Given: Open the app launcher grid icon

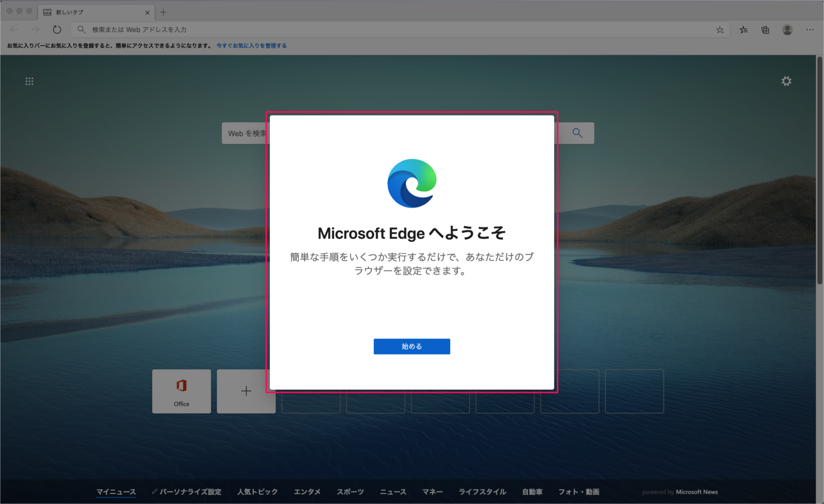Looking at the screenshot, I should point(30,80).
